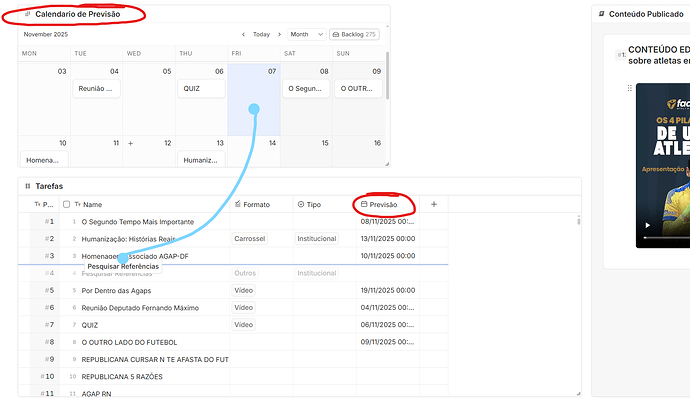Click the Conteúdo Publicado panel icon
The image size is (690, 405).
point(602,14)
